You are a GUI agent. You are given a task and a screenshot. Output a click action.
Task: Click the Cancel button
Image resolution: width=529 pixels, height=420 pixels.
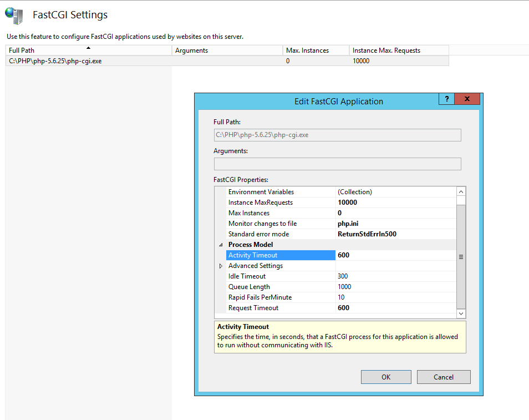[x=443, y=377]
